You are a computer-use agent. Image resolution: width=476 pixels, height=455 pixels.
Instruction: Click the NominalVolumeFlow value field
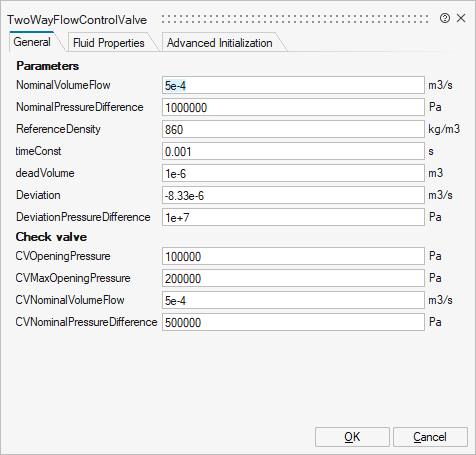point(293,85)
